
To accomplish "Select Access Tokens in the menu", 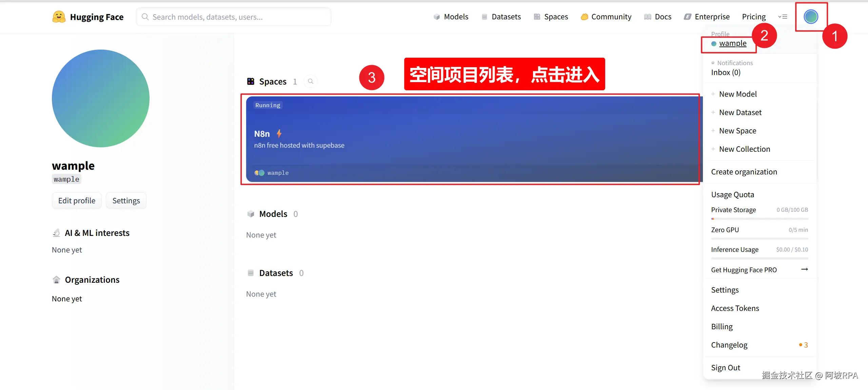I will (735, 308).
